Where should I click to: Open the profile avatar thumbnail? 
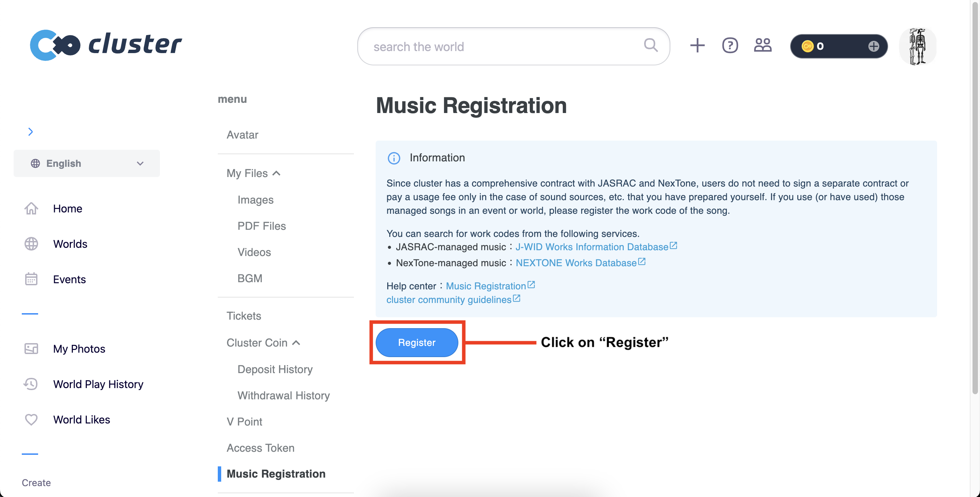917,46
